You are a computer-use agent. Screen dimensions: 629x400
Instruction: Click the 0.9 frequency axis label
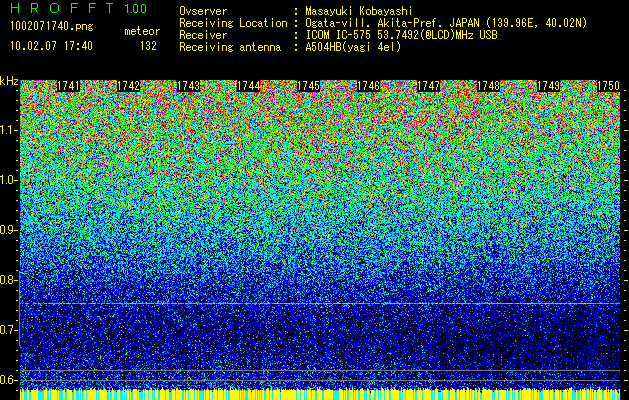pyautogui.click(x=7, y=230)
